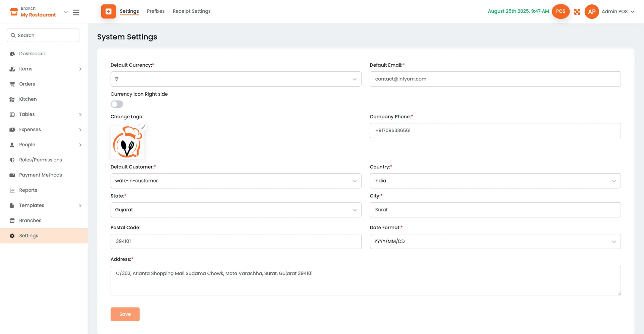Open the Default Currency dropdown
The image size is (644, 334).
pyautogui.click(x=236, y=79)
